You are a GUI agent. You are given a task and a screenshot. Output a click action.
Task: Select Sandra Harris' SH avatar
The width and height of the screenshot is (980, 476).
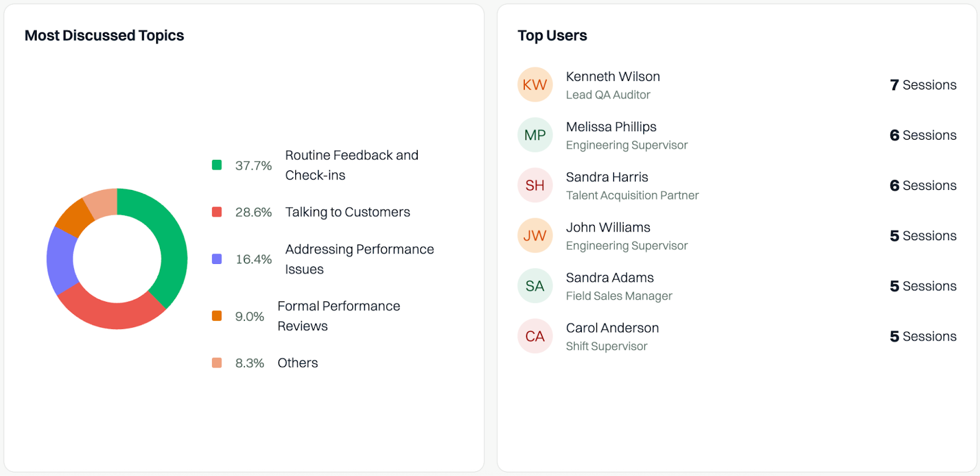535,185
